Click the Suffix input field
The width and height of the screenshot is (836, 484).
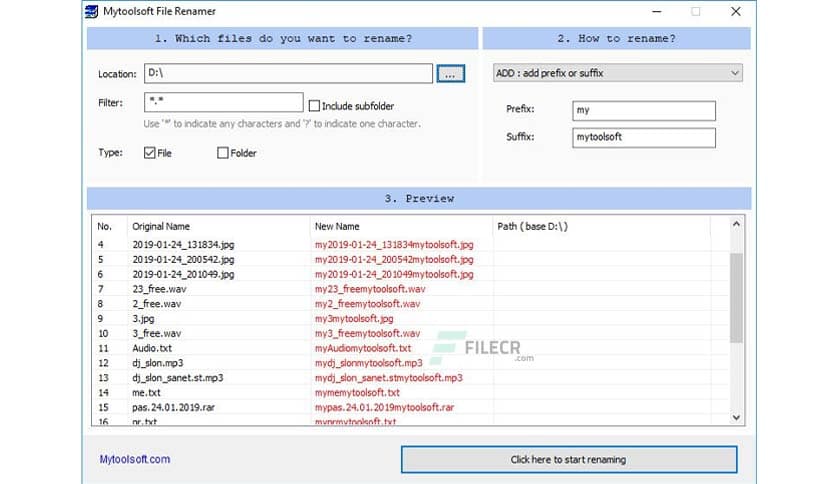click(644, 138)
